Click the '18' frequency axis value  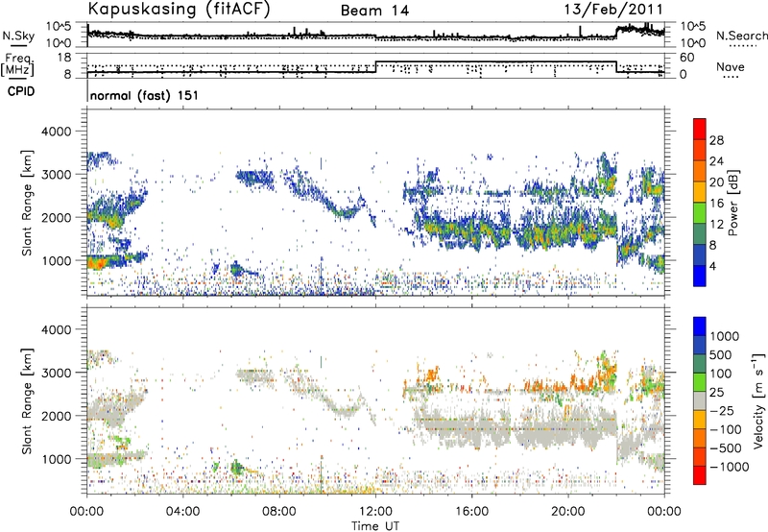(64, 58)
